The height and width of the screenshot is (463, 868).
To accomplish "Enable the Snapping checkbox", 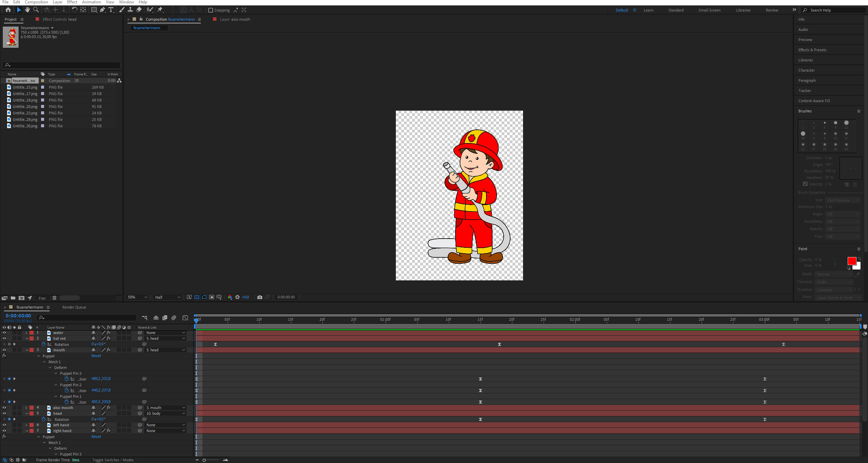I will (x=211, y=10).
